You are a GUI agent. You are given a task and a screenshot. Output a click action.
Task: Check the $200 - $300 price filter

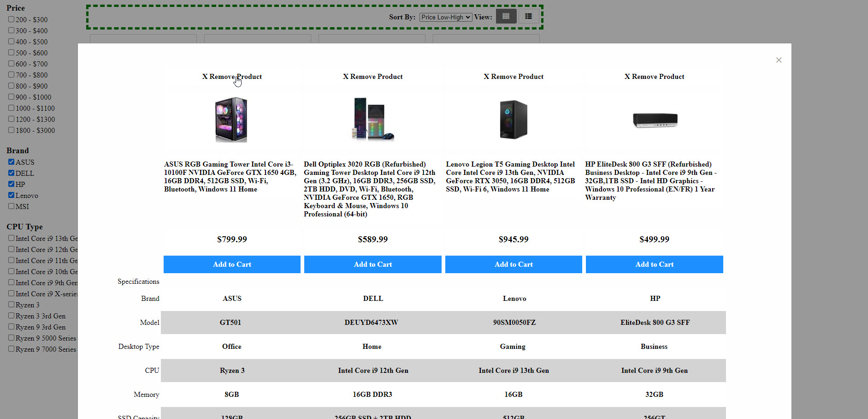coord(12,19)
